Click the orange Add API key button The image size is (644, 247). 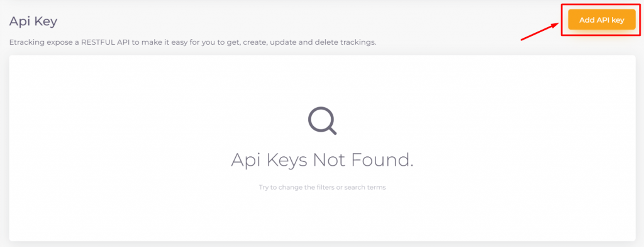tap(602, 20)
